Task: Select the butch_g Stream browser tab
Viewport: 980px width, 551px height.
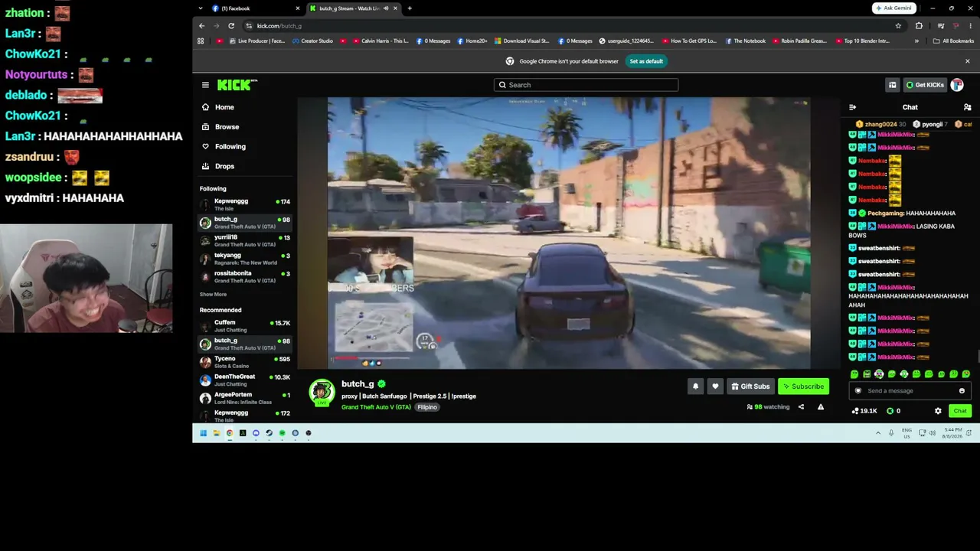Action: tap(352, 8)
